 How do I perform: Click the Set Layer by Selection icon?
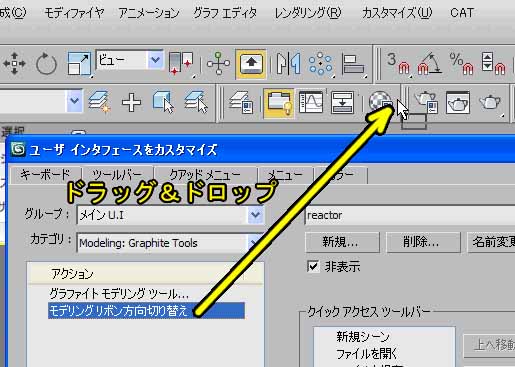(196, 102)
